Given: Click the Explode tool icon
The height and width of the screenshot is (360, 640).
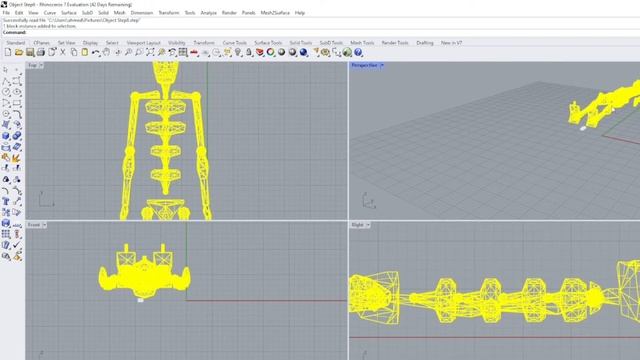Looking at the screenshot, I should pyautogui.click(x=17, y=158).
